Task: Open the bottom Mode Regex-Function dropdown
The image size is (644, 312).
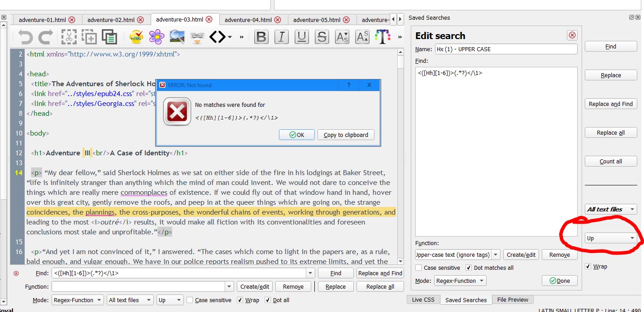Action: point(78,300)
